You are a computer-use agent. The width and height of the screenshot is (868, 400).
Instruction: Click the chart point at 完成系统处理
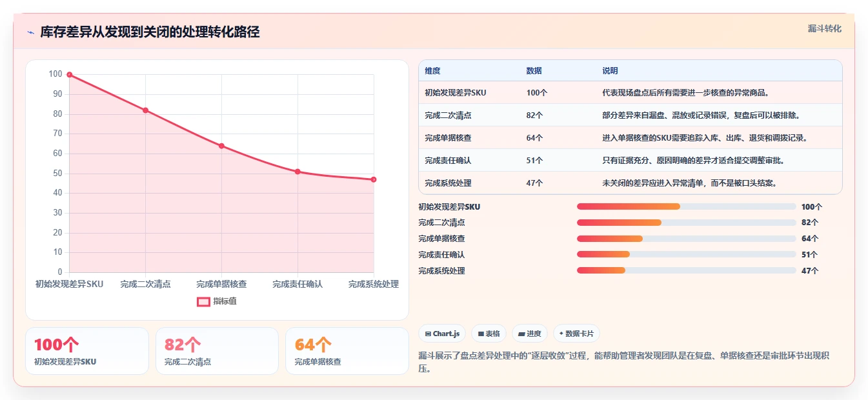374,179
